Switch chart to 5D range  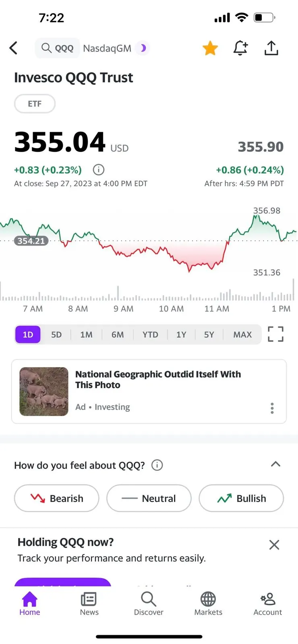56,334
